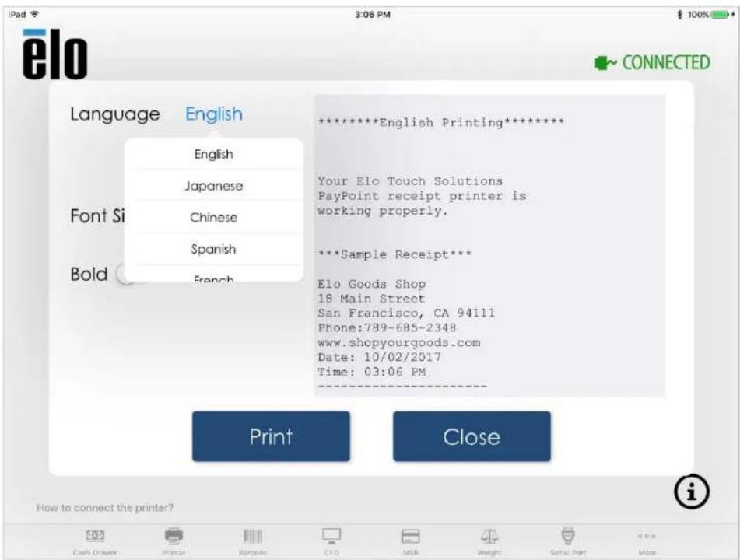Click the 'Bold' label

pos(89,274)
